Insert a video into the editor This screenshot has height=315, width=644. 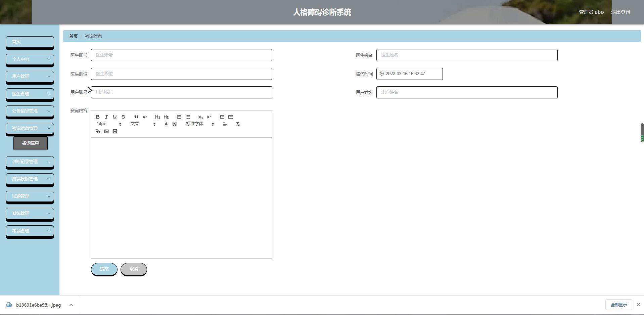point(115,131)
